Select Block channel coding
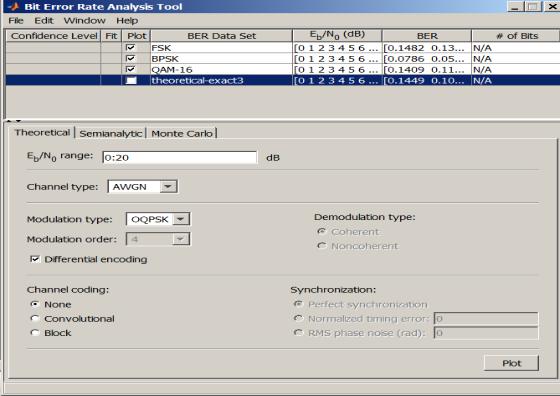This screenshot has width=560, height=396. (34, 332)
